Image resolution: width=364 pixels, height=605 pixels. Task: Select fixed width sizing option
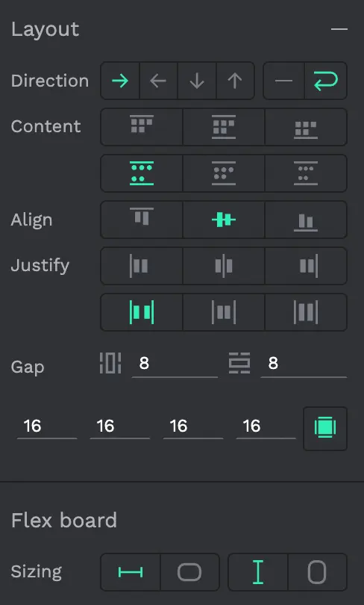[131, 572]
